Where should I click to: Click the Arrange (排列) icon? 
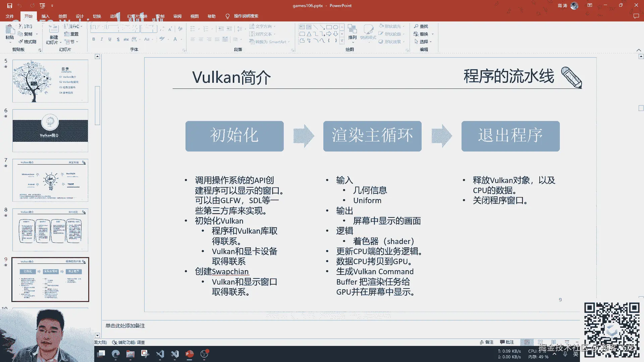pyautogui.click(x=352, y=29)
